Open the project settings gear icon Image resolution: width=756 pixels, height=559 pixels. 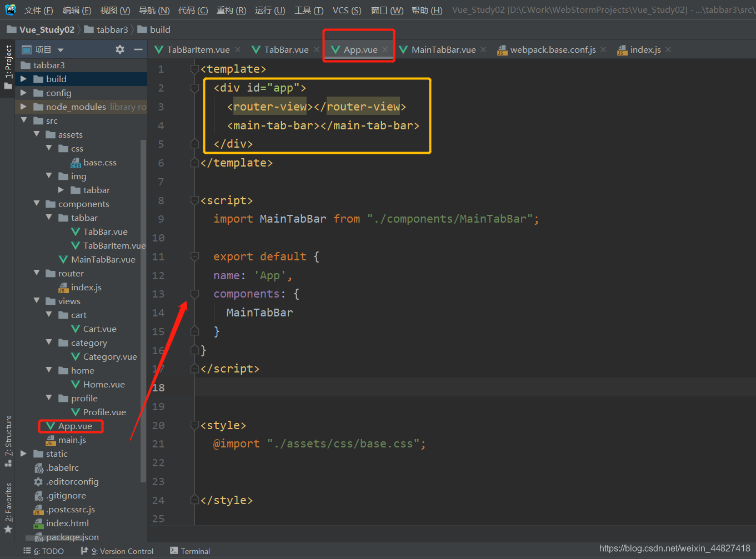point(119,49)
